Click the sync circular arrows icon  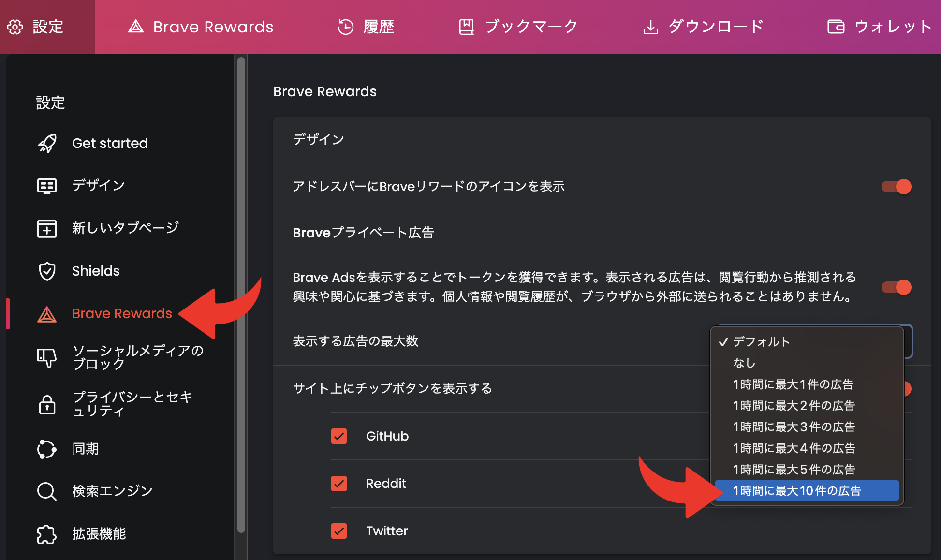[x=47, y=449]
